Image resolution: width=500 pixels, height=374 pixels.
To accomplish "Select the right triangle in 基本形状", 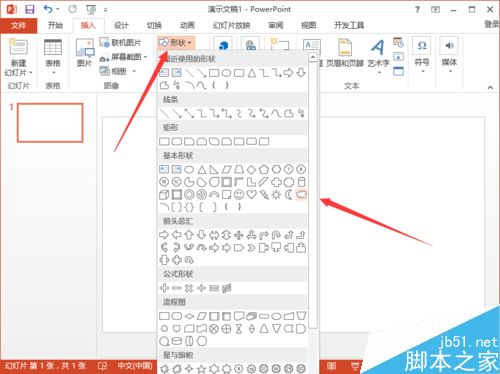I will point(214,169).
